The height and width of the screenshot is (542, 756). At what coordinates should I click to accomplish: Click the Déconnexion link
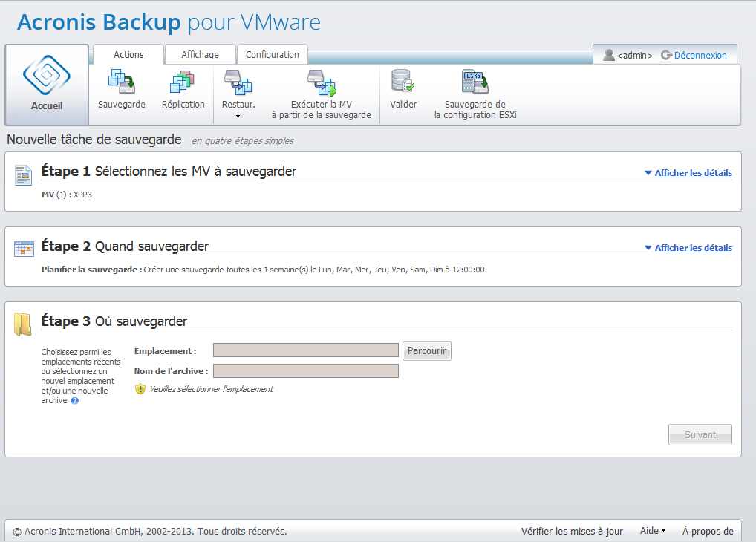tap(700, 56)
